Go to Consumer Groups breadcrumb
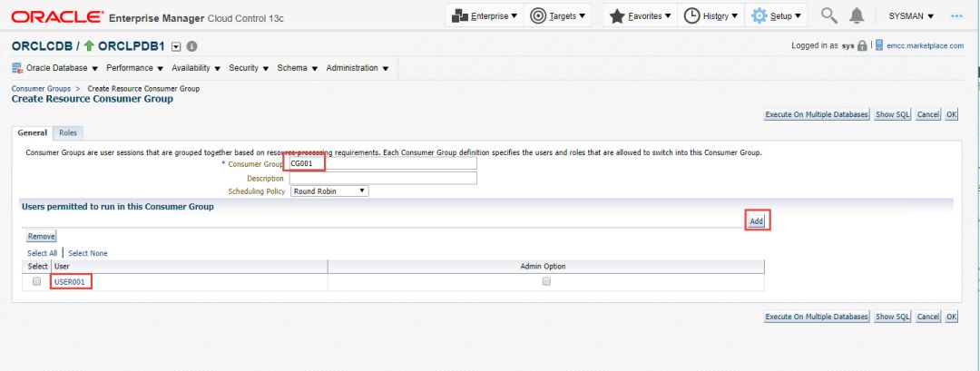Screen dimensions: 980x371 (x=41, y=89)
